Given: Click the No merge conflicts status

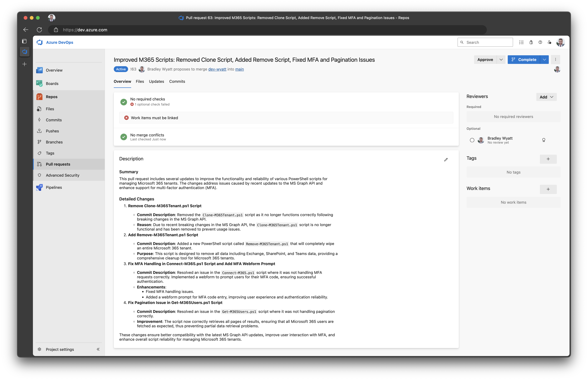Looking at the screenshot, I should pos(147,135).
